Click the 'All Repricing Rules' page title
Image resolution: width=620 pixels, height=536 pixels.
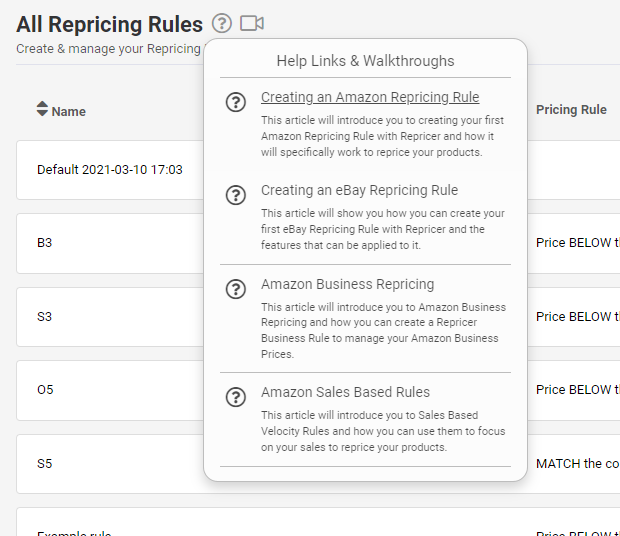(110, 24)
